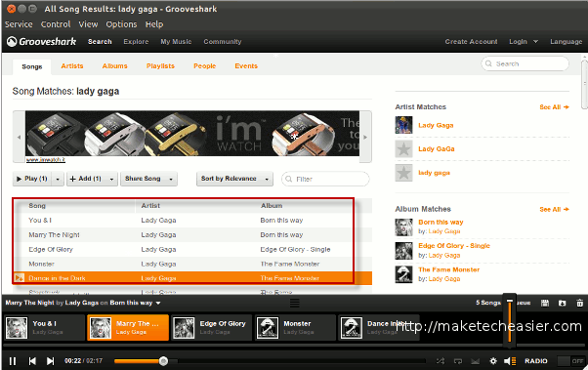Expand now-playing song options arrow
This screenshot has height=370, width=588.
pos(158,303)
